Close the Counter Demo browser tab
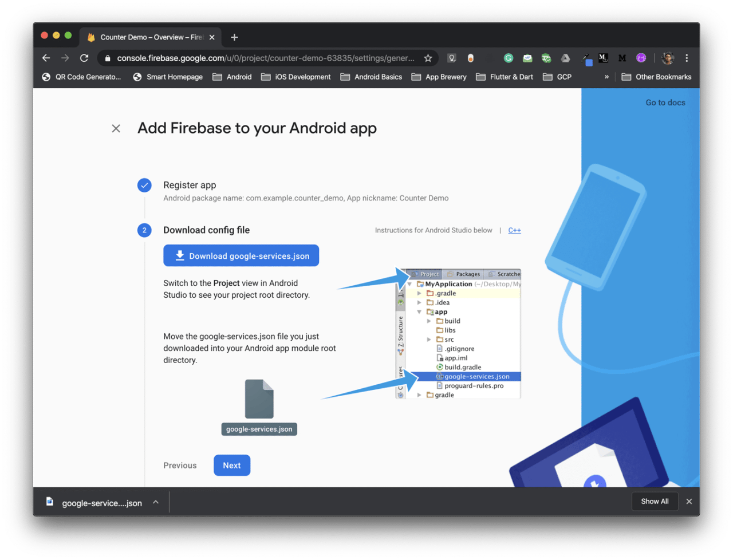This screenshot has height=560, width=733. [x=212, y=37]
